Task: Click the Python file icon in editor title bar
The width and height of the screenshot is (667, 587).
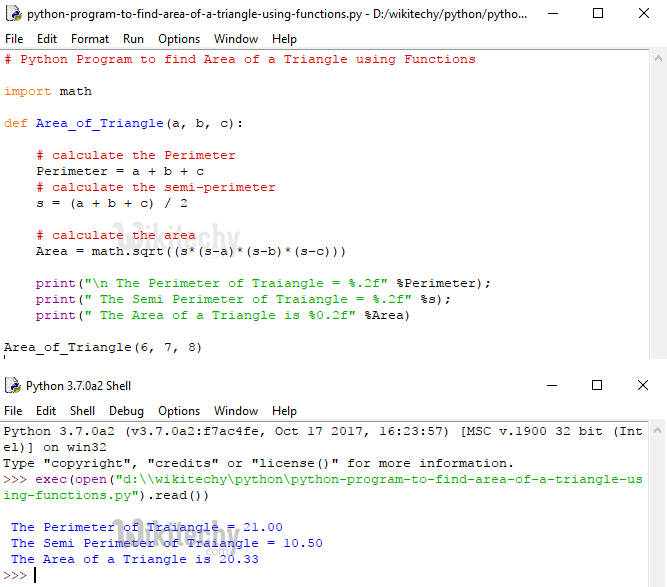Action: (x=13, y=14)
